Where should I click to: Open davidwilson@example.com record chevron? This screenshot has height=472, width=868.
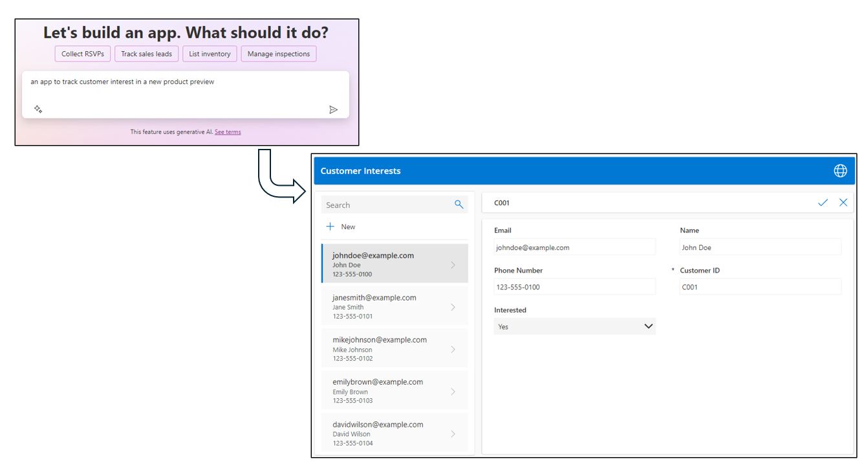tap(453, 434)
